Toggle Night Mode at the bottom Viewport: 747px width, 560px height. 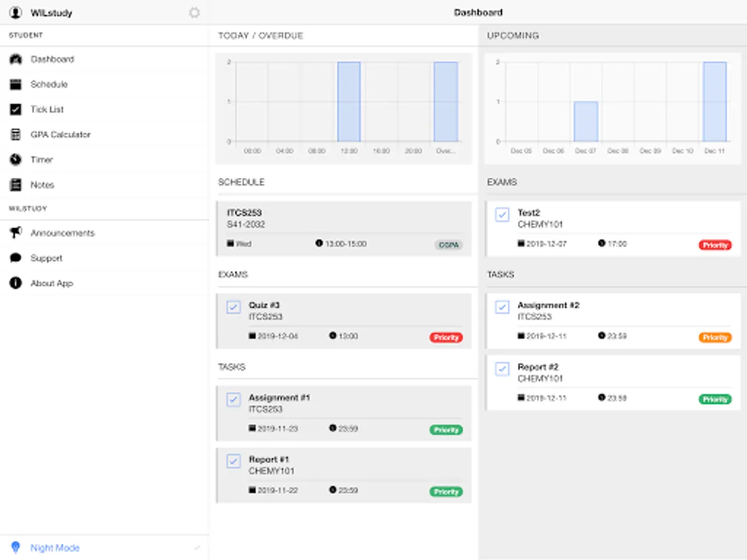pyautogui.click(x=105, y=548)
